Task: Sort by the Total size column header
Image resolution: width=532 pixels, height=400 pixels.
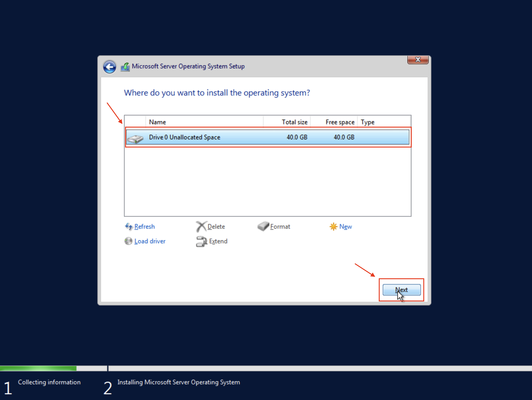Action: point(294,122)
